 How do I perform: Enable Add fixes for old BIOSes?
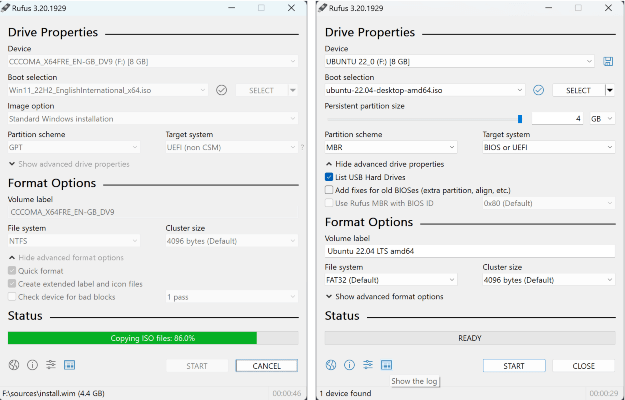(x=330, y=190)
